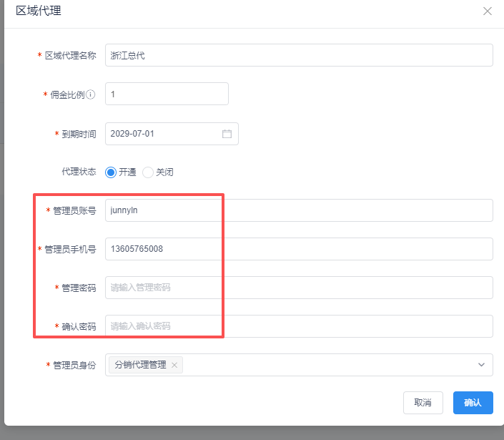This screenshot has width=504, height=440.
Task: Remove the 分销代理管理 tag with its X
Action: point(174,365)
